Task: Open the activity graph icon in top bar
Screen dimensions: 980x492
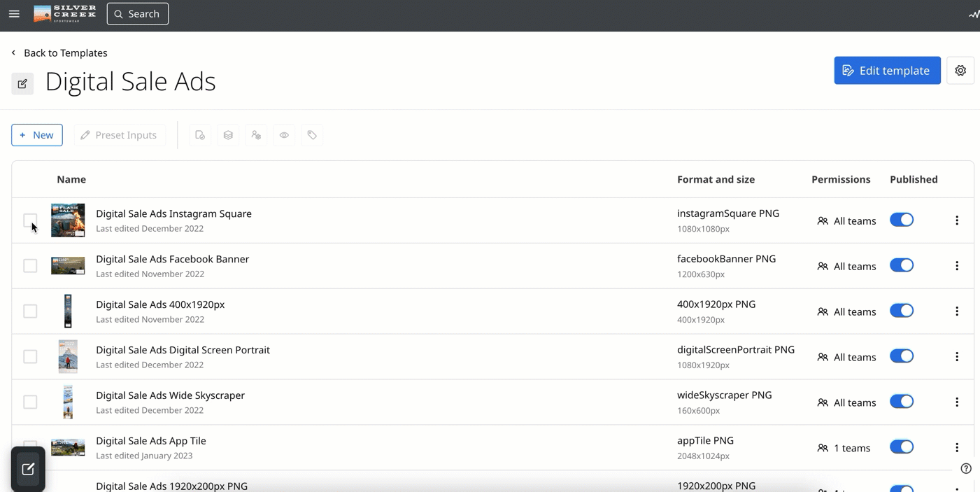Action: (974, 14)
